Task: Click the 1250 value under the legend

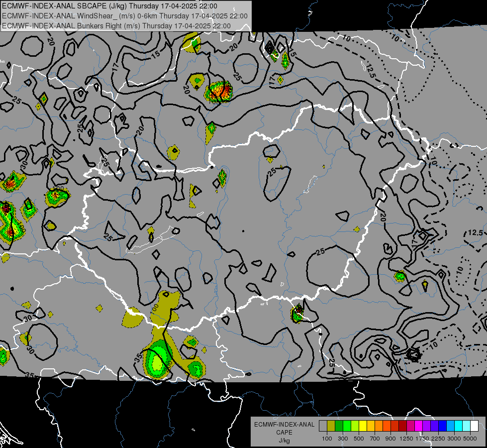Action: point(406,439)
